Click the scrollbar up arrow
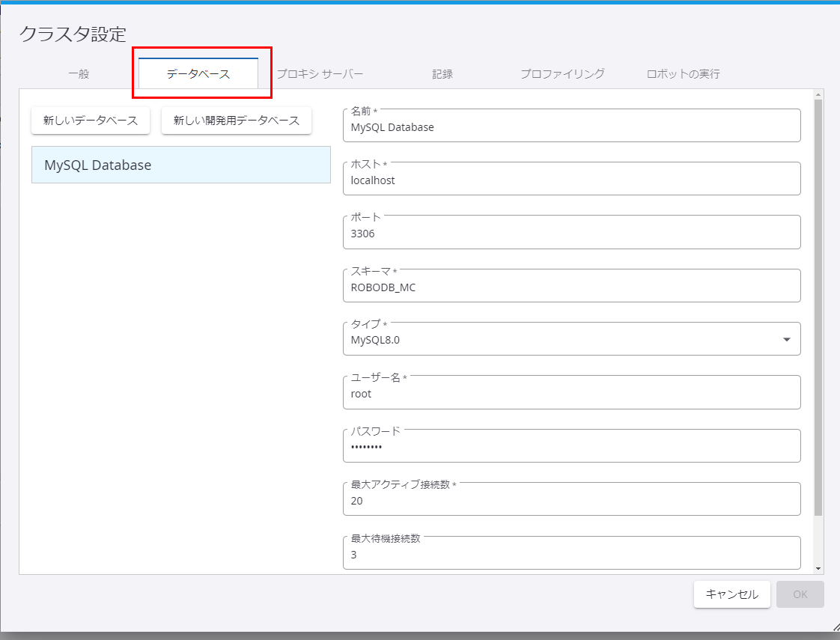 [818, 95]
